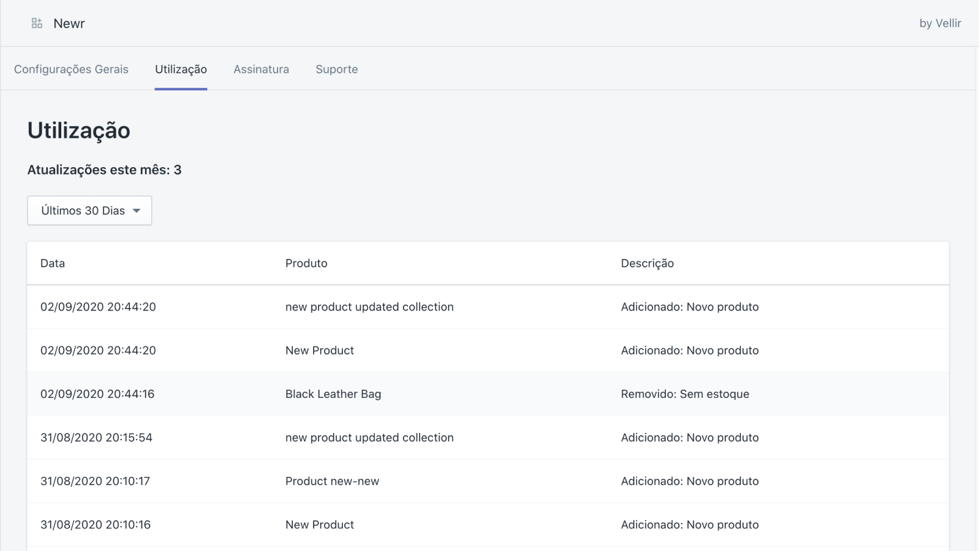The height and width of the screenshot is (551, 980).
Task: Click the by Vellir text
Action: 940,23
